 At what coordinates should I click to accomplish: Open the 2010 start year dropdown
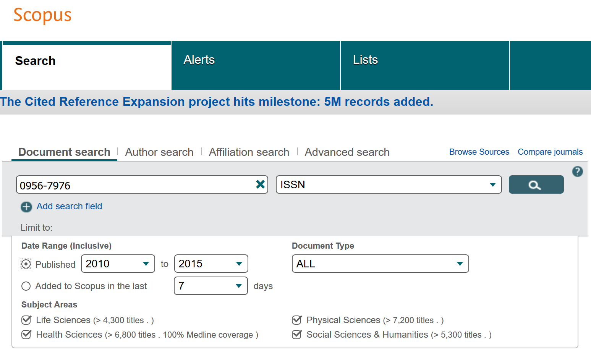coord(146,264)
